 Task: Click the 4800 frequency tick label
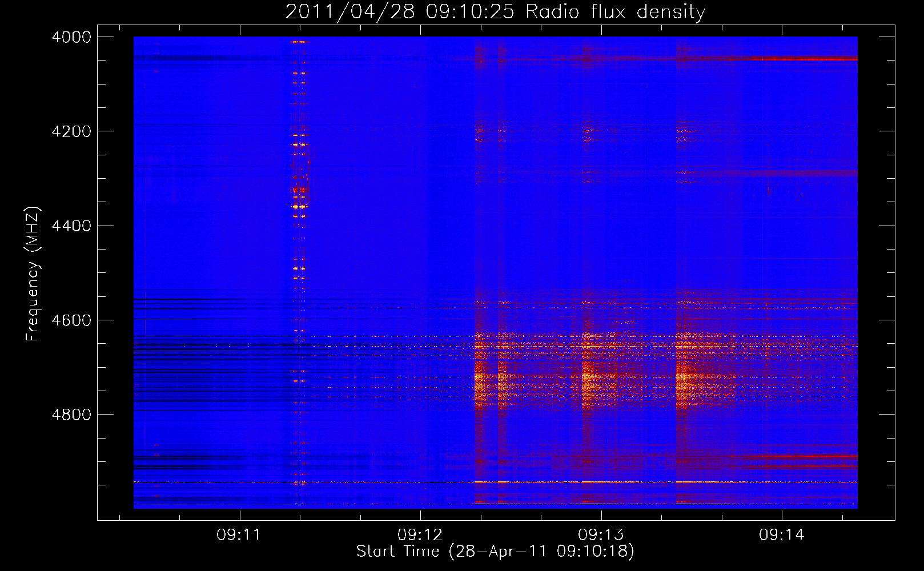[x=71, y=415]
